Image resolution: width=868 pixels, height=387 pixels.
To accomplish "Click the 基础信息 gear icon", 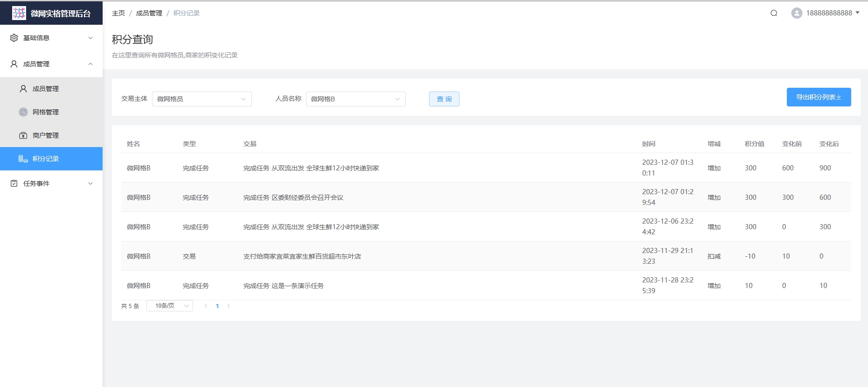I will click(x=14, y=38).
